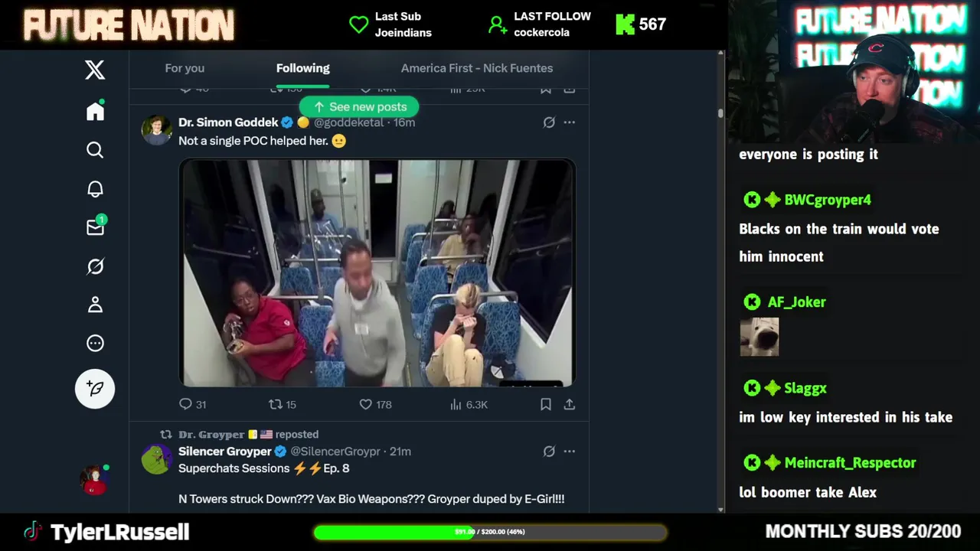Image resolution: width=980 pixels, height=551 pixels.
Task: Click Silencer Groyper display name
Action: tap(225, 452)
